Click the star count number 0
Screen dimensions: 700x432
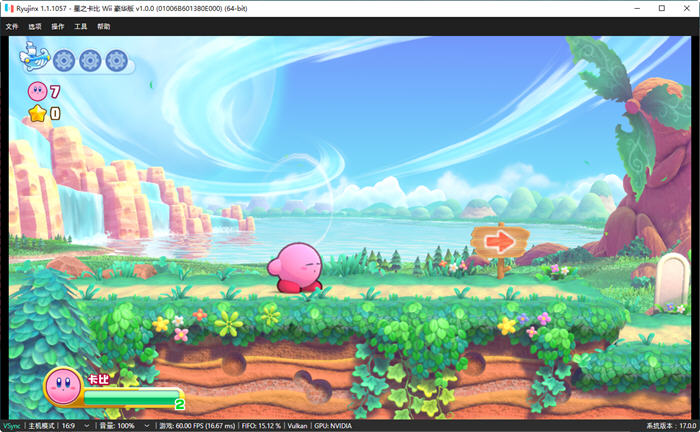(55, 113)
